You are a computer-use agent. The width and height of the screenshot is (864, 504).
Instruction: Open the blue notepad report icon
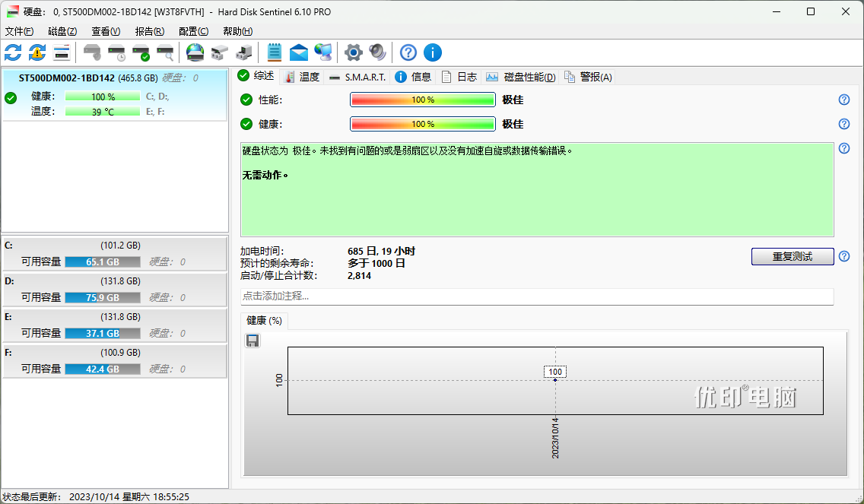point(274,53)
